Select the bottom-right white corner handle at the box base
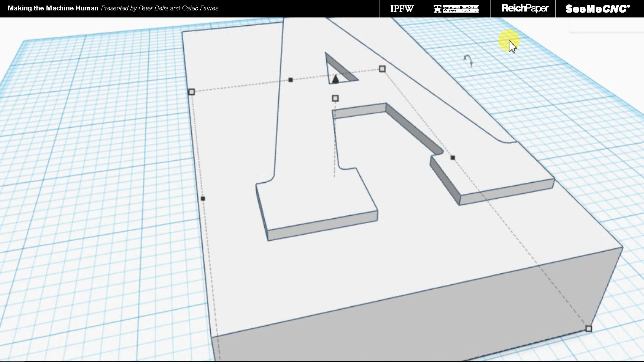644x362 pixels. pyautogui.click(x=588, y=329)
